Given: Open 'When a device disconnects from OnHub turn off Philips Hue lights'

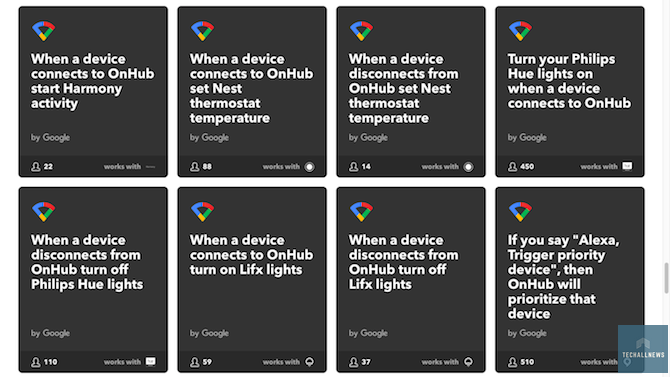Looking at the screenshot, I should (x=87, y=262).
